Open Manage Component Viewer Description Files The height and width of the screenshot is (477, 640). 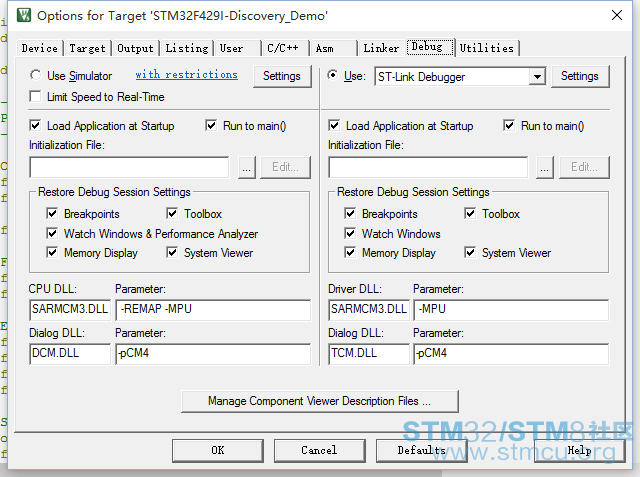(320, 402)
